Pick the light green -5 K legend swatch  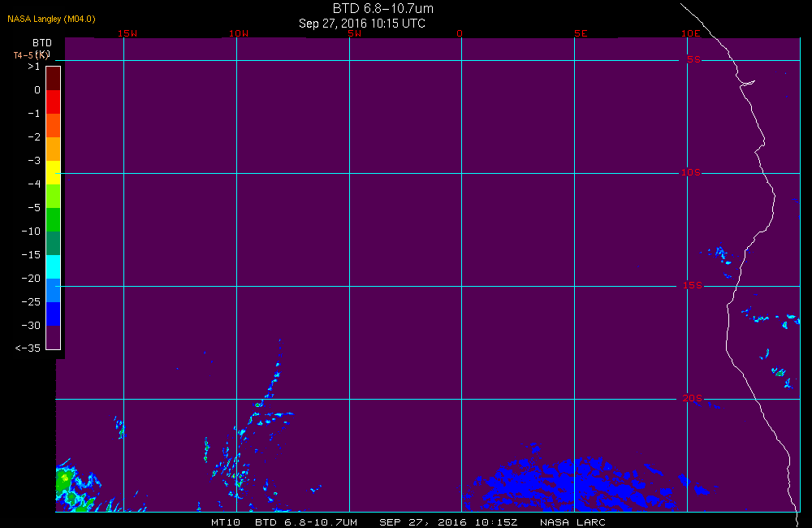(x=54, y=196)
